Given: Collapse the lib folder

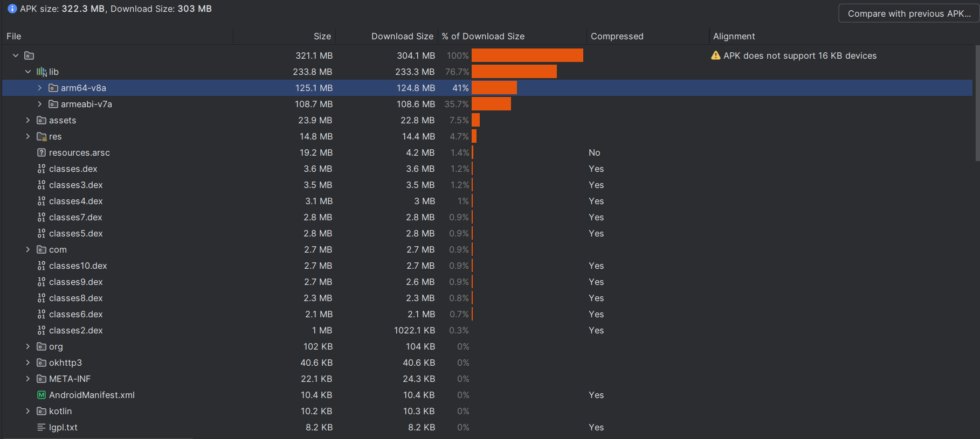Looking at the screenshot, I should 28,72.
